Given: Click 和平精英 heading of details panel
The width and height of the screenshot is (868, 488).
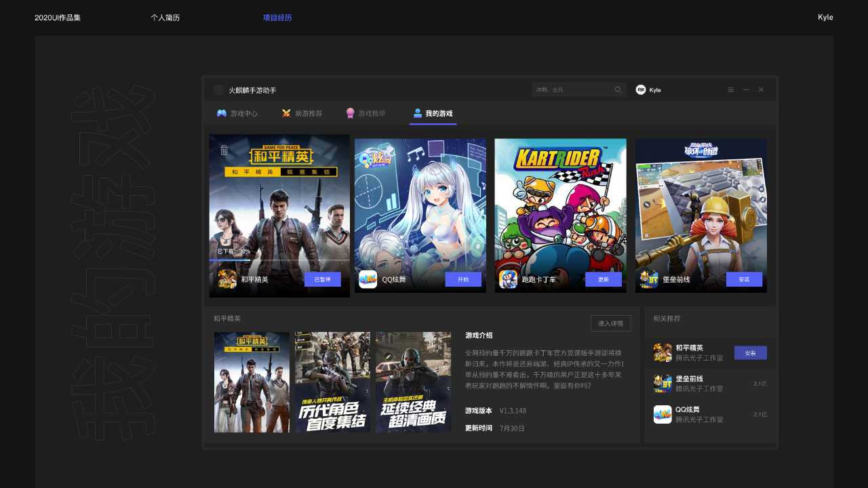Looking at the screenshot, I should tap(227, 318).
